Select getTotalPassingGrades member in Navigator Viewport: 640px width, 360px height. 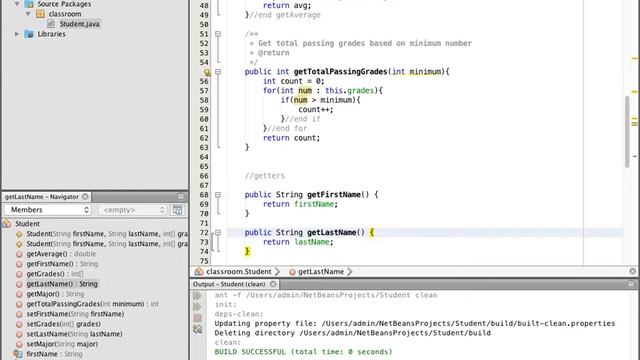point(93,304)
